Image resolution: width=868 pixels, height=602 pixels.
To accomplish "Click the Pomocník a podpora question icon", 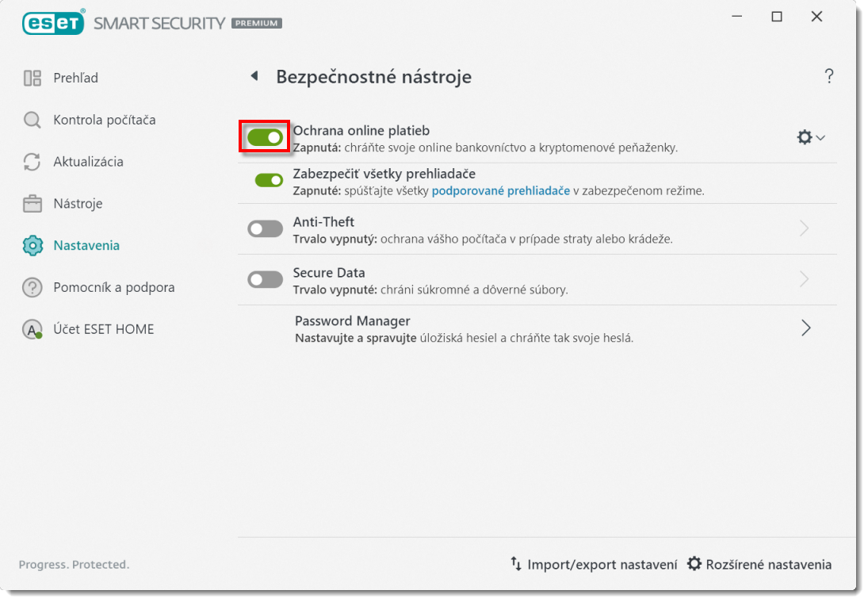I will click(x=33, y=287).
